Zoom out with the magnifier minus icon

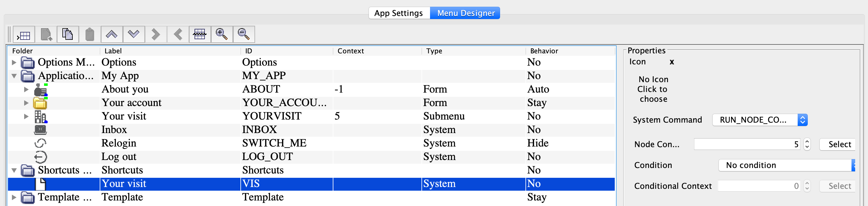click(244, 35)
